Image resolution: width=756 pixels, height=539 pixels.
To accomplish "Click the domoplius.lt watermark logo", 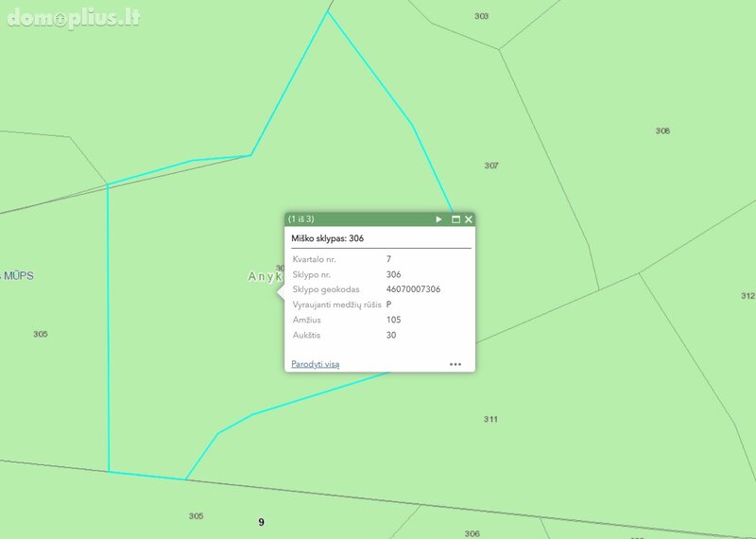I will (74, 18).
